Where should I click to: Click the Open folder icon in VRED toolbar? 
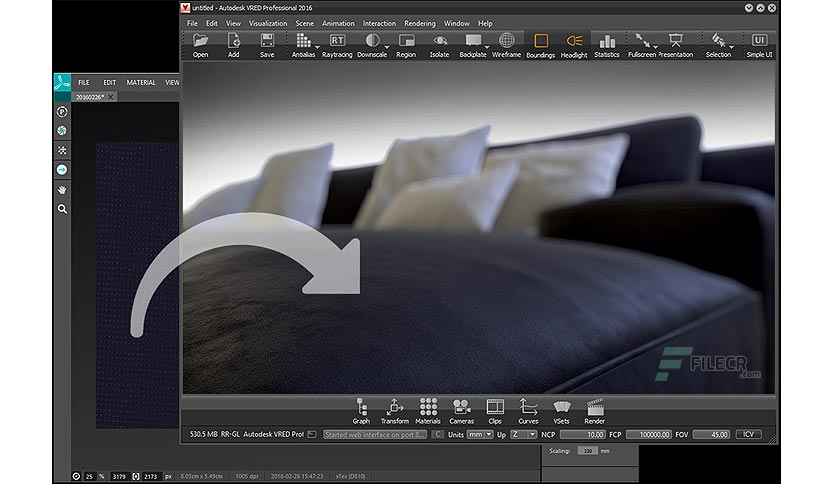click(x=200, y=41)
